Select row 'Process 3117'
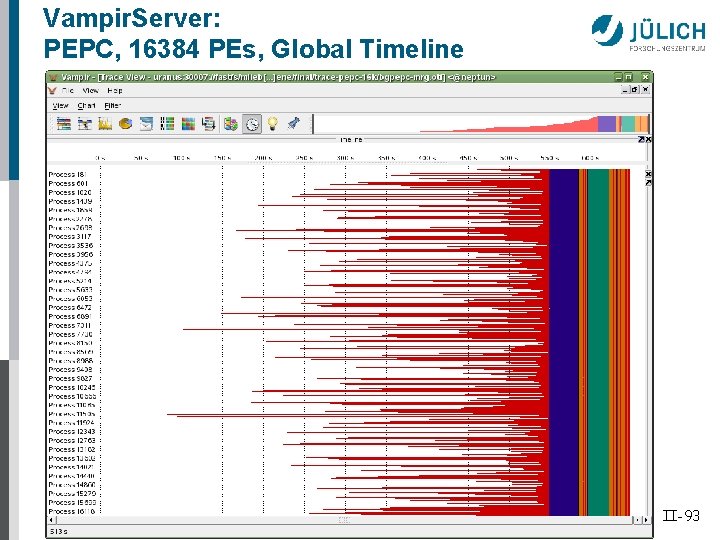This screenshot has width=720, height=540. point(70,236)
